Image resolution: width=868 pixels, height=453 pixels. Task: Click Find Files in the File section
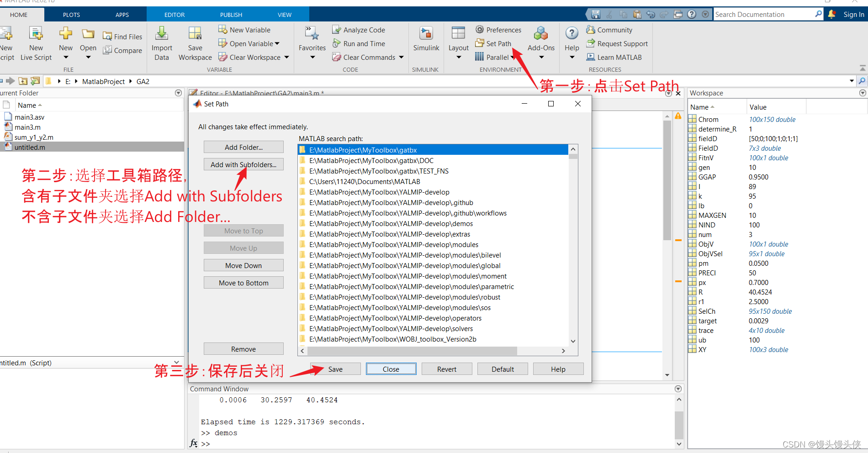pos(122,37)
